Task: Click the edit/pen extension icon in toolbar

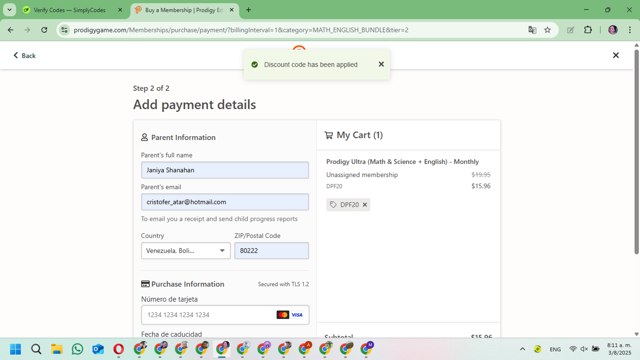Action: (570, 30)
